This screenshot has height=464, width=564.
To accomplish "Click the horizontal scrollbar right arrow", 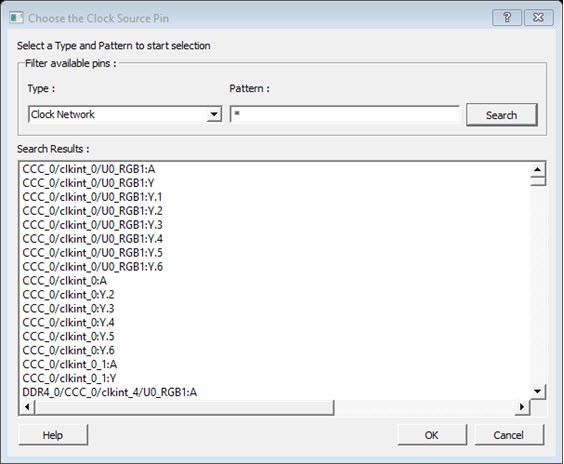I will pos(522,407).
